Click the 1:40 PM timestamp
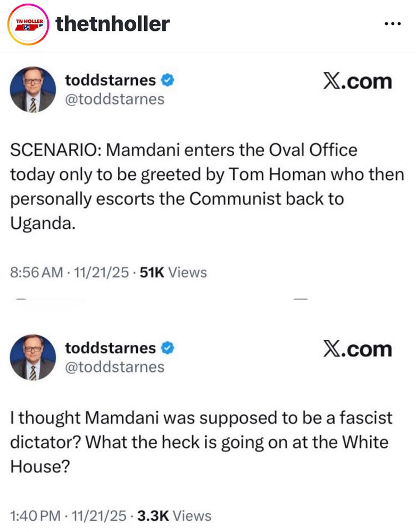 coord(36,516)
